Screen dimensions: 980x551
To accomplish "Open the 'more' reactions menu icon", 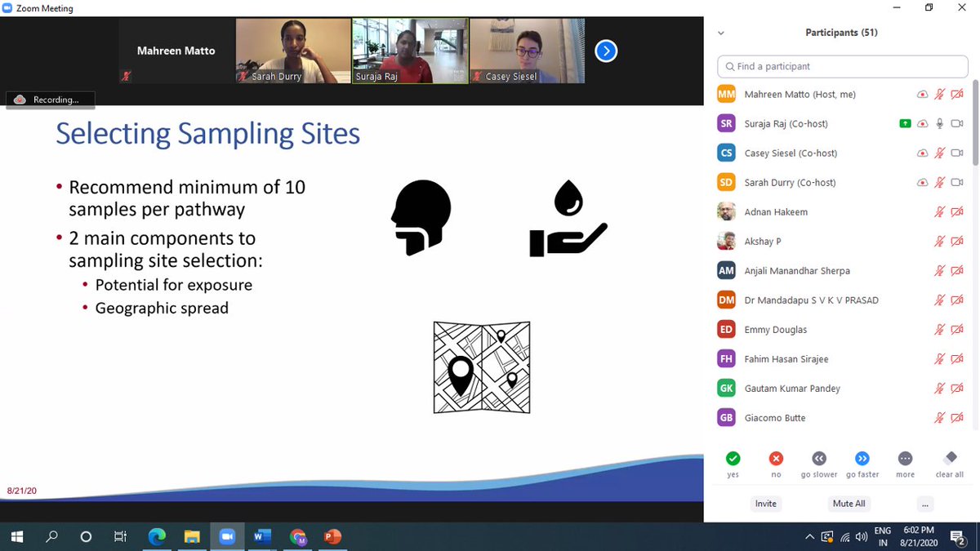I will click(x=905, y=458).
